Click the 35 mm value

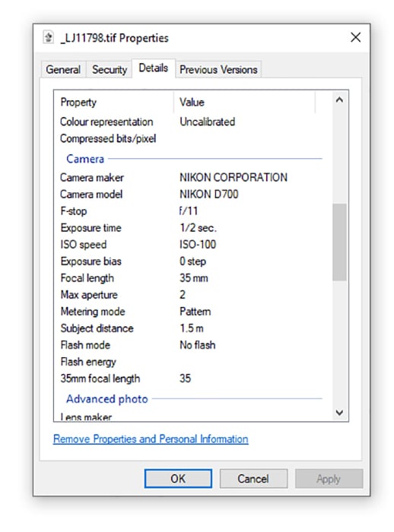pos(194,278)
